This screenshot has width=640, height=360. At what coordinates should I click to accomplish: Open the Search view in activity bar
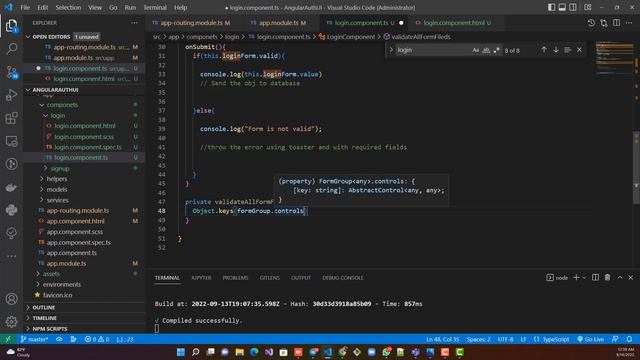click(11, 49)
